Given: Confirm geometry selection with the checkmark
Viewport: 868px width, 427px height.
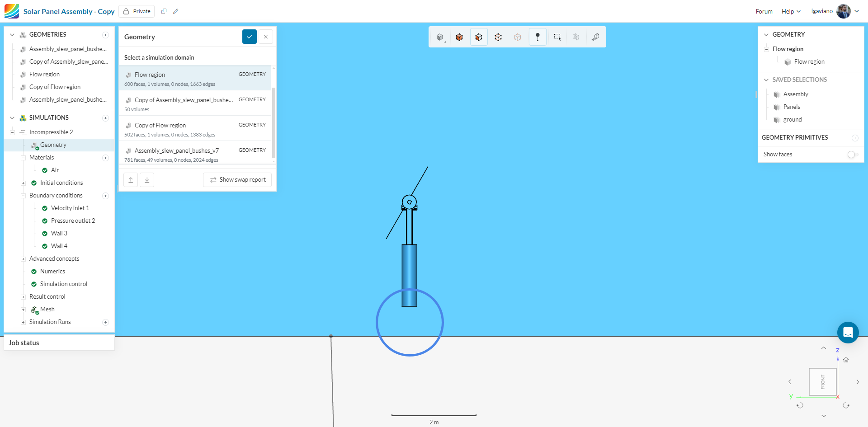Looking at the screenshot, I should (x=250, y=37).
